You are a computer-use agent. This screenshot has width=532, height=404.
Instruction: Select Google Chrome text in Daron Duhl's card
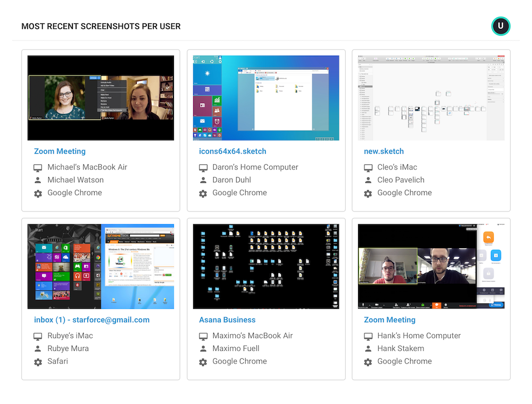pos(239,193)
